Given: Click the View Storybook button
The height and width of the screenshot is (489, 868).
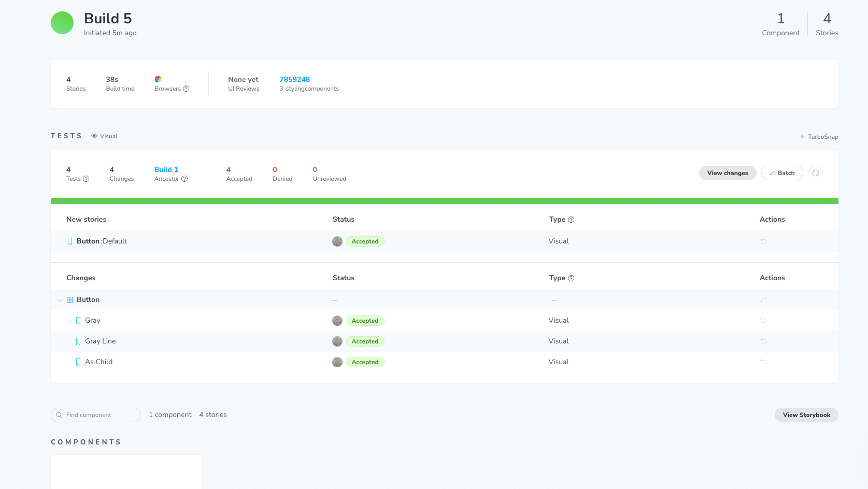Looking at the screenshot, I should (x=806, y=415).
